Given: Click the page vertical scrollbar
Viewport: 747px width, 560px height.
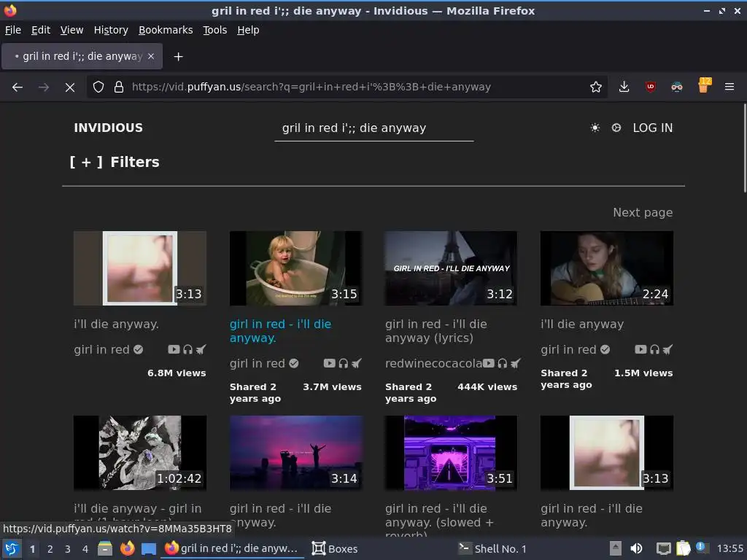Looking at the screenshot, I should (744, 149).
